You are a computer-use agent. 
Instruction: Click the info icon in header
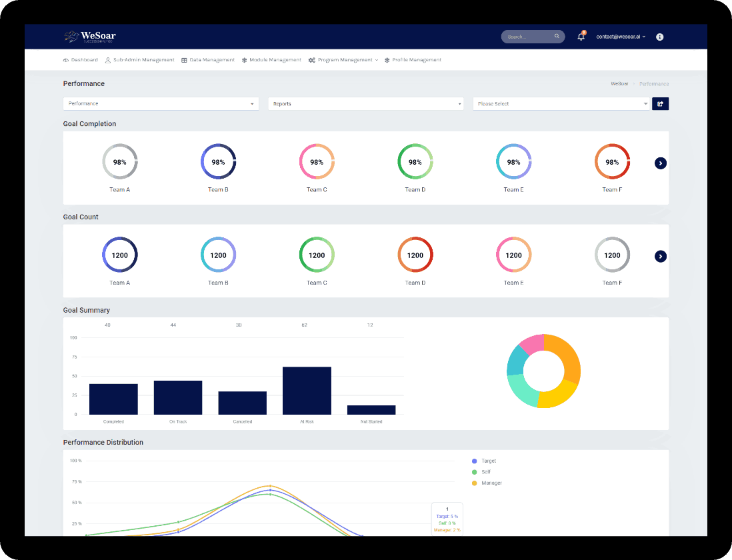(x=659, y=37)
